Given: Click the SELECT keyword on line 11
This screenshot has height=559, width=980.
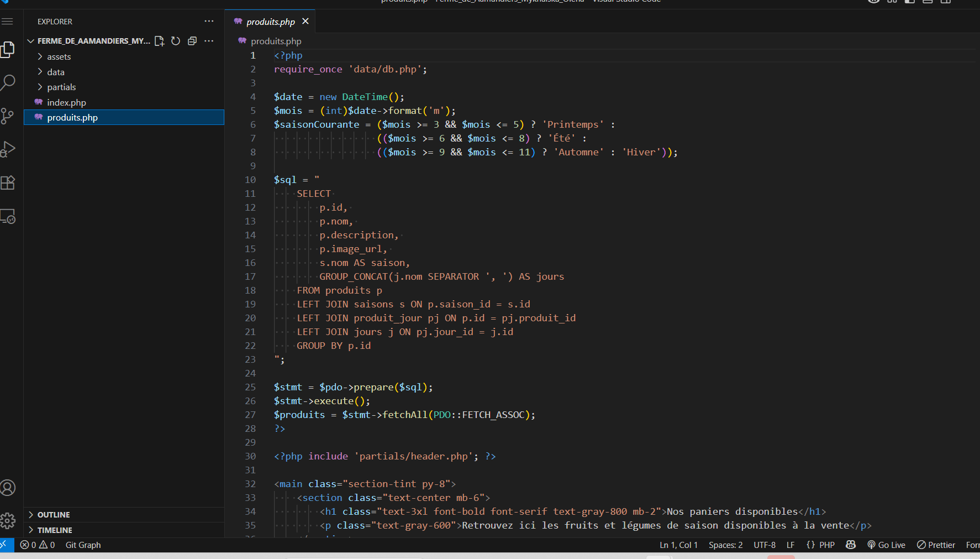Looking at the screenshot, I should click(314, 194).
